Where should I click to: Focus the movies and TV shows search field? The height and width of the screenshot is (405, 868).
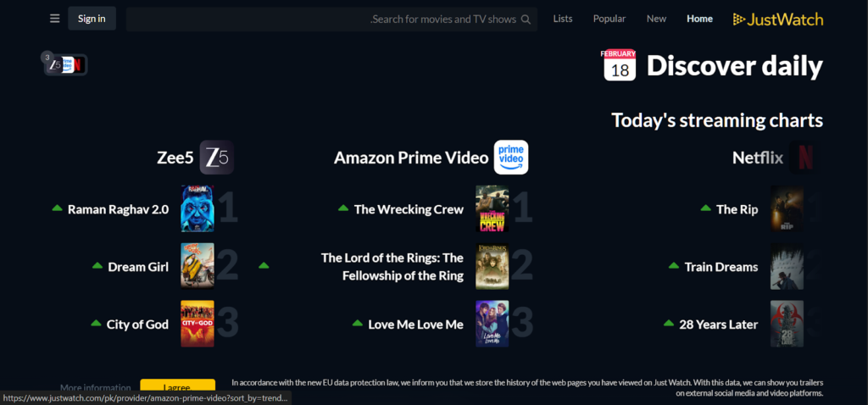point(331,19)
